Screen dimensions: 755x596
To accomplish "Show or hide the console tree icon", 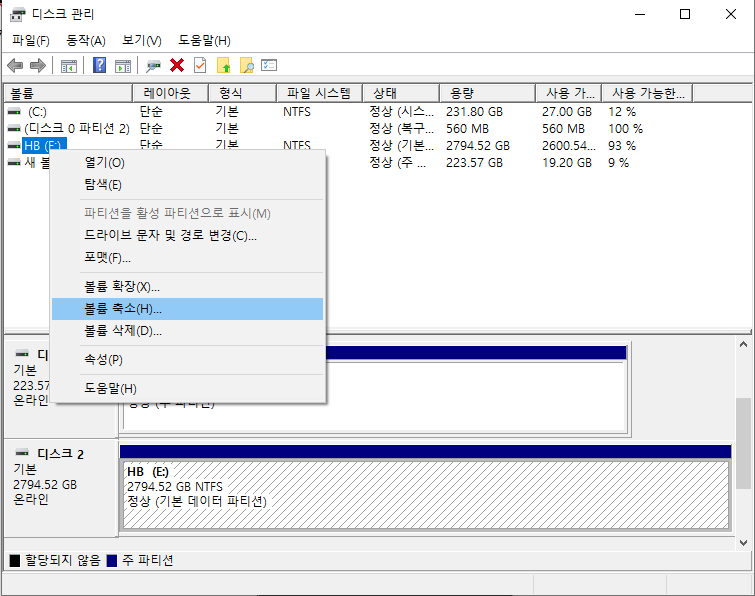I will 69,66.
